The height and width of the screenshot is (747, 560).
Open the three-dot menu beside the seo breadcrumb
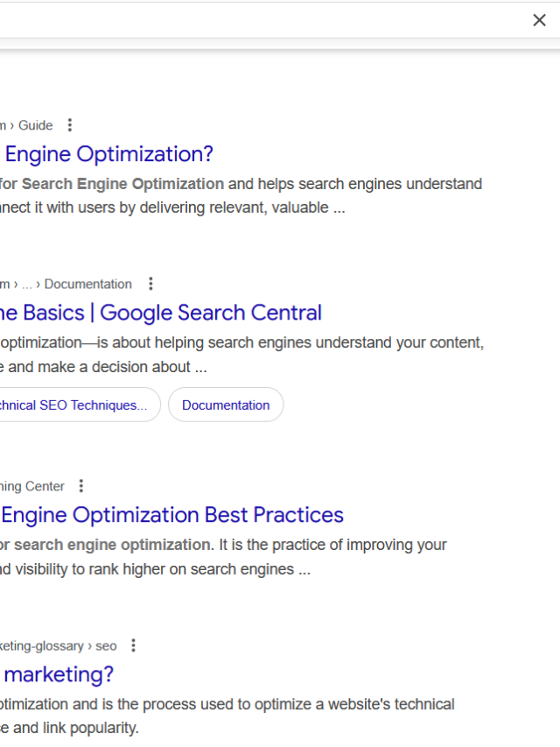click(133, 645)
